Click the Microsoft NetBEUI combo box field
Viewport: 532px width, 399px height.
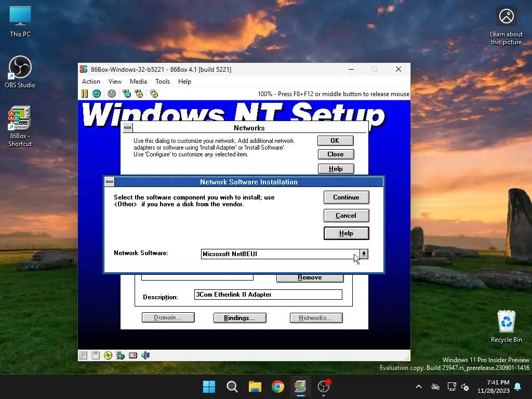click(x=280, y=254)
